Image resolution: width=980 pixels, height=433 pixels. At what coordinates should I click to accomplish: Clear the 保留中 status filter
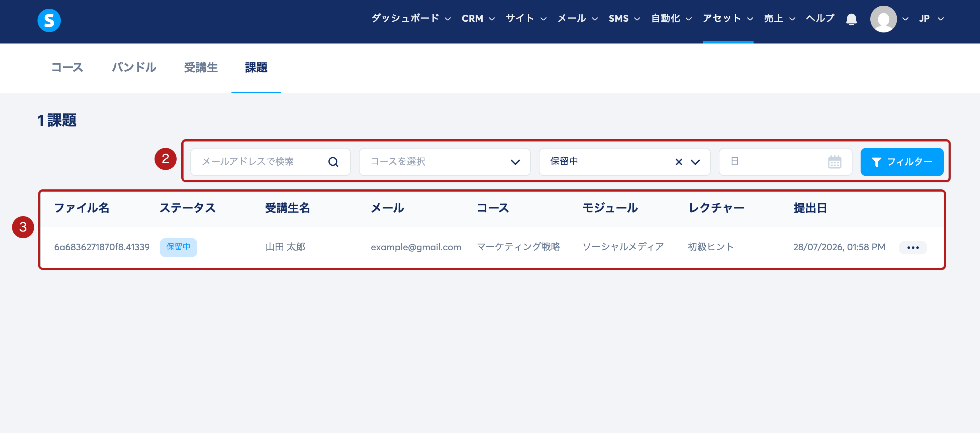tap(679, 162)
